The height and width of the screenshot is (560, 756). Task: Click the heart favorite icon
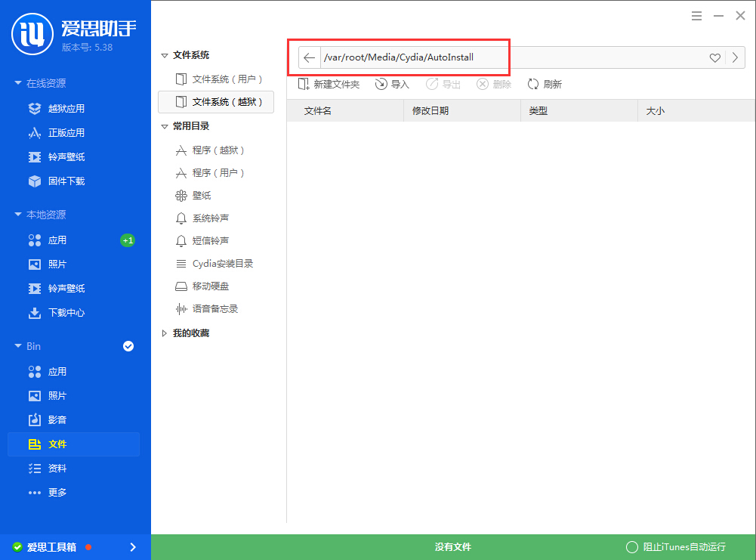click(714, 58)
